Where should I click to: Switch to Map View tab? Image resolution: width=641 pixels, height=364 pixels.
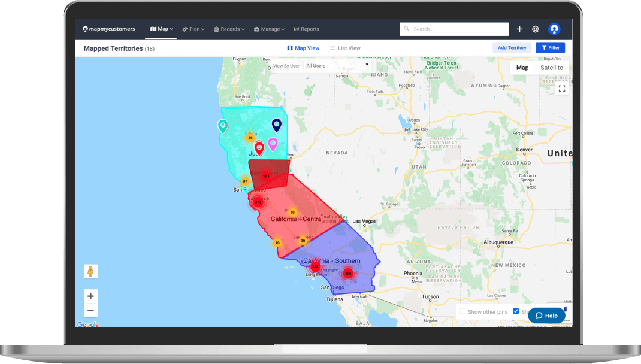pyautogui.click(x=303, y=48)
